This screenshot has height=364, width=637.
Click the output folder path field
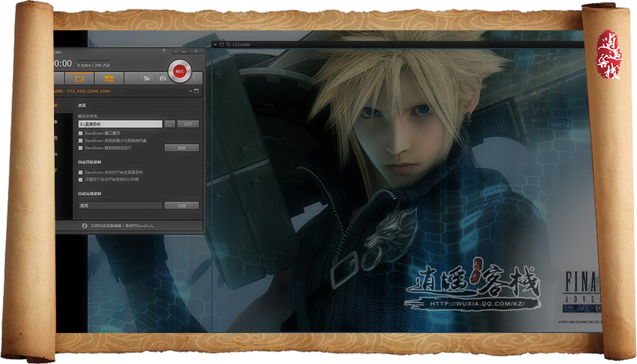point(120,124)
